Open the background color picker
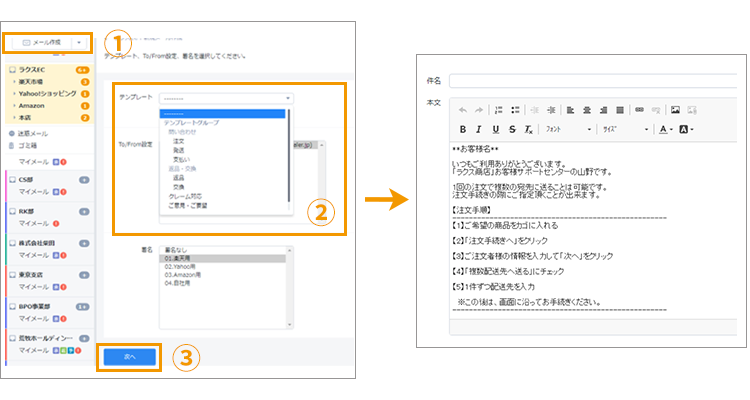The width and height of the screenshot is (750, 400). click(x=686, y=129)
